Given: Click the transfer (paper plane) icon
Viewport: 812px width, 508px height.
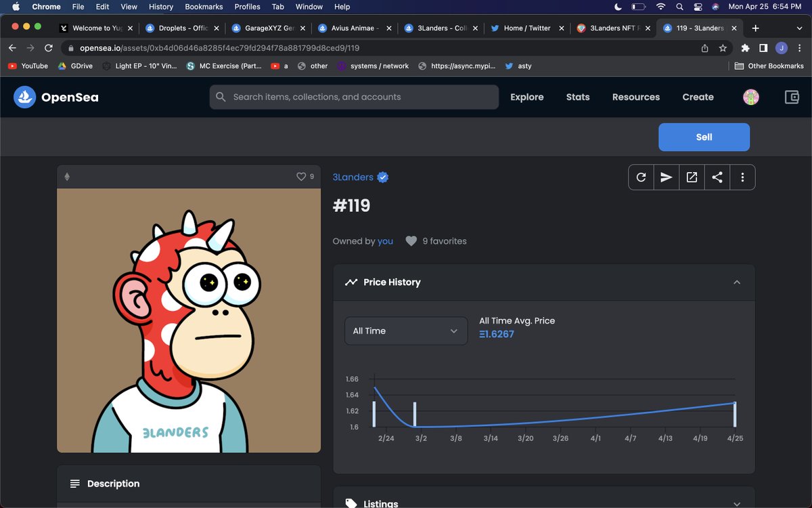Looking at the screenshot, I should click(667, 177).
